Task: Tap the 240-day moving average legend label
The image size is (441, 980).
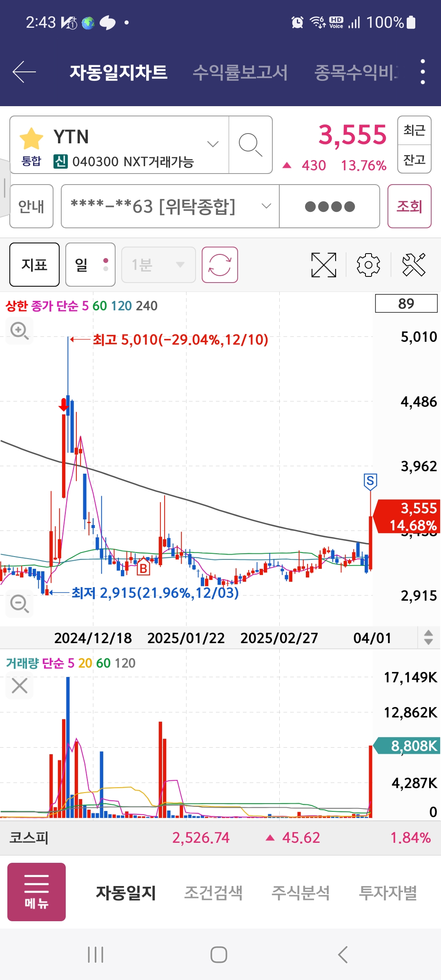Action: pyautogui.click(x=147, y=306)
